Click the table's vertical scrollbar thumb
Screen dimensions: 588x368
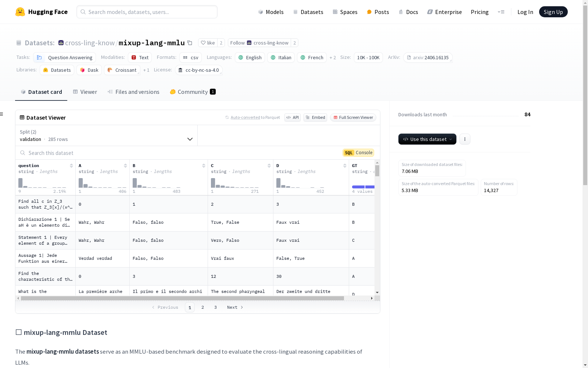pyautogui.click(x=377, y=171)
